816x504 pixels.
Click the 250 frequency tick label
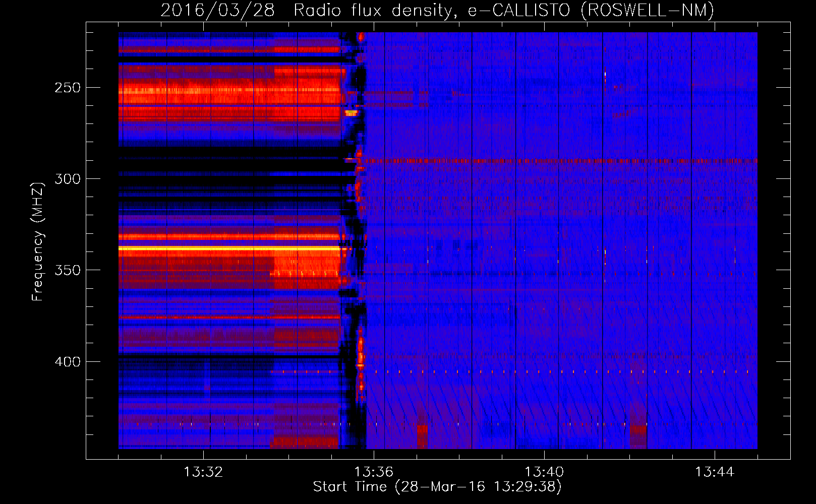(x=68, y=88)
